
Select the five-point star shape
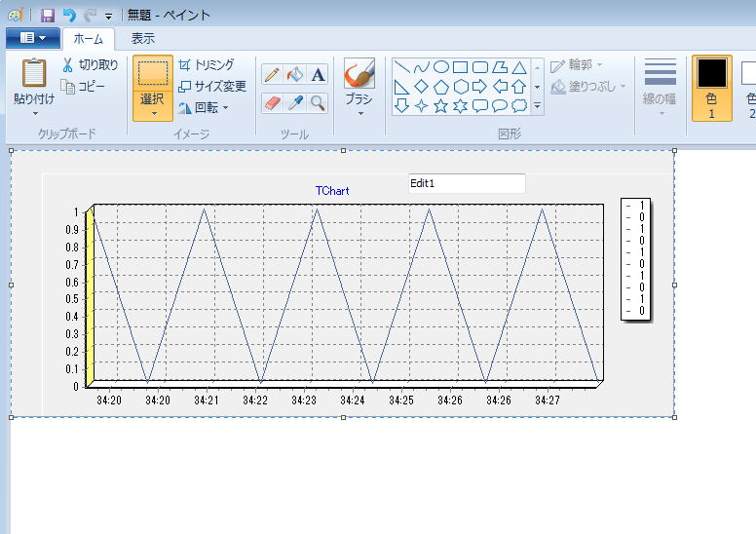coord(440,105)
